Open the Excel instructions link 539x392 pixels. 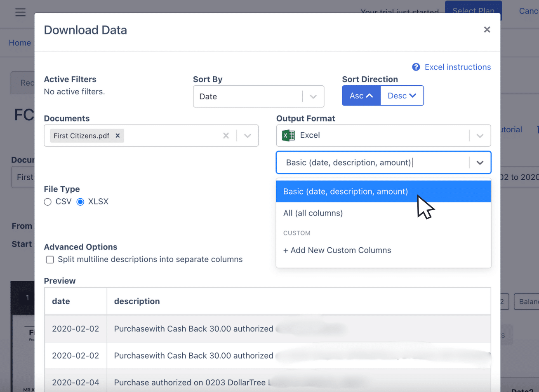pyautogui.click(x=458, y=67)
